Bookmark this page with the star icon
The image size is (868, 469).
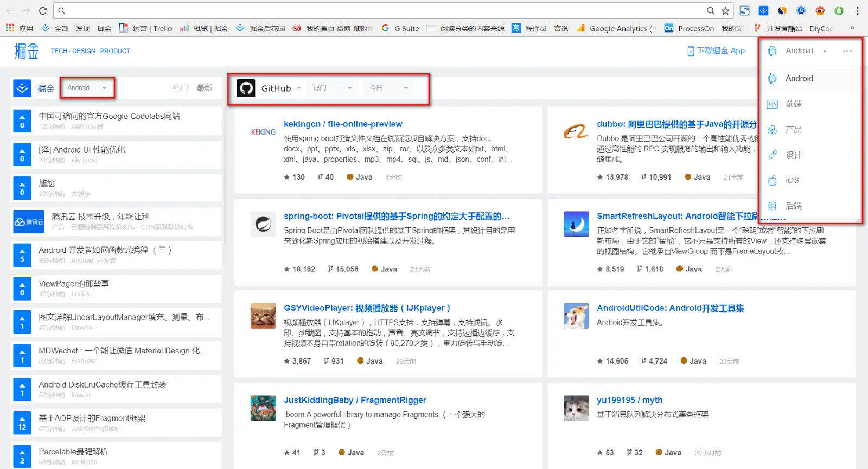point(725,11)
